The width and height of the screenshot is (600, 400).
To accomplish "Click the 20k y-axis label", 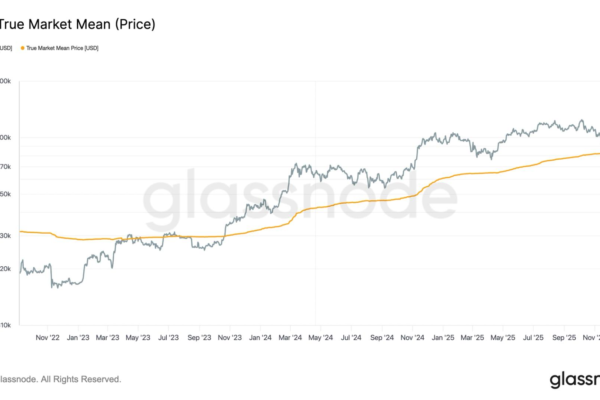I will tap(6, 269).
